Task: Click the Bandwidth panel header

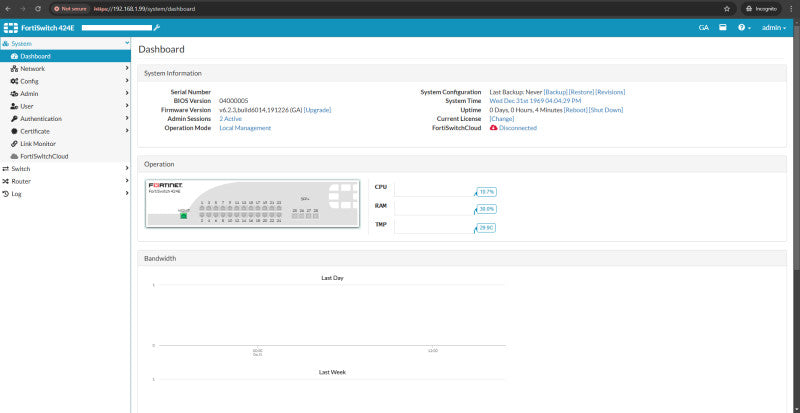Action: (x=462, y=259)
